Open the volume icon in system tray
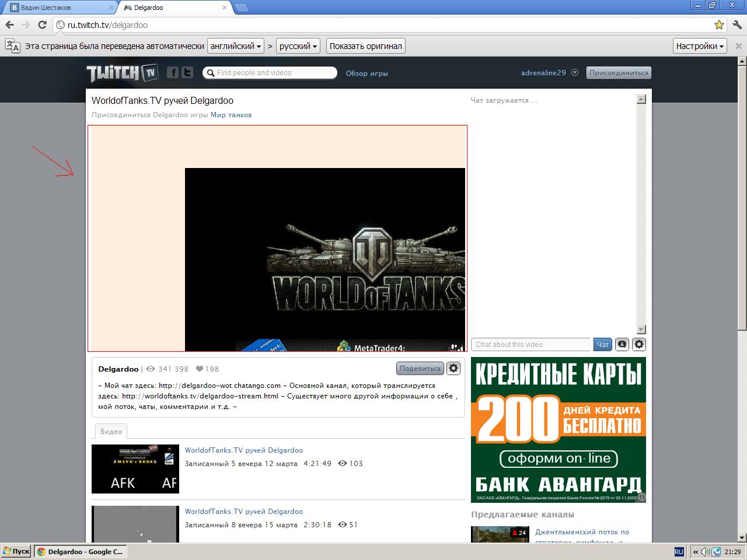The width and height of the screenshot is (747, 560). 705,551
